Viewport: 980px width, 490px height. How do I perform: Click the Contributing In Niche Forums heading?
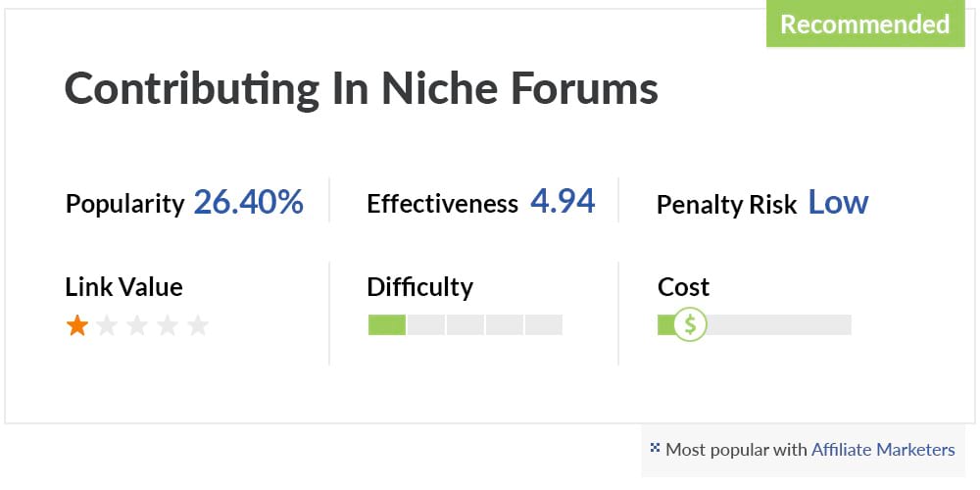pos(362,89)
